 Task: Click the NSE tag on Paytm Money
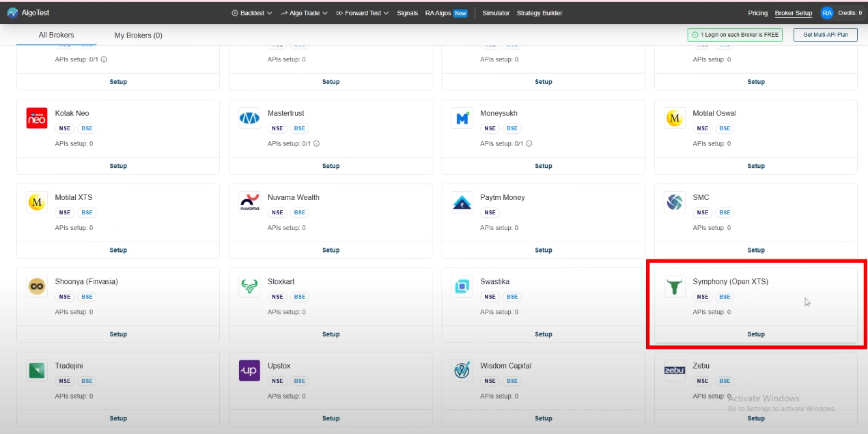point(490,212)
